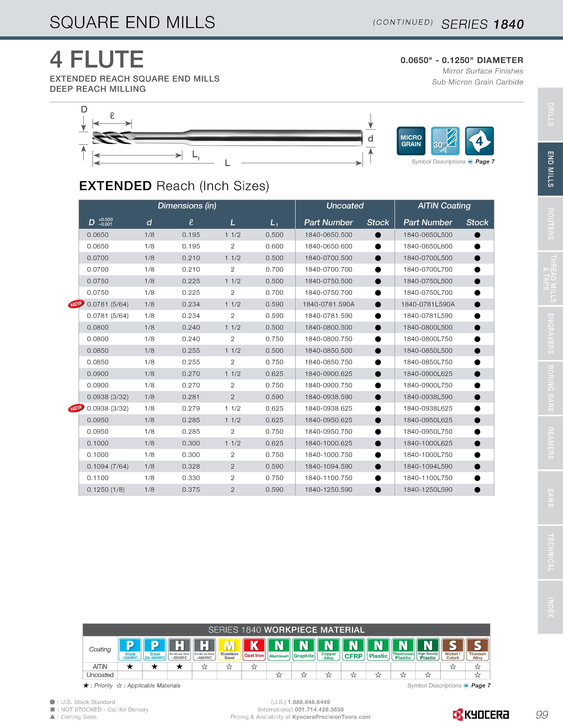
Task: Select the S Nickel / Cobalt icon
Action: 453,649
